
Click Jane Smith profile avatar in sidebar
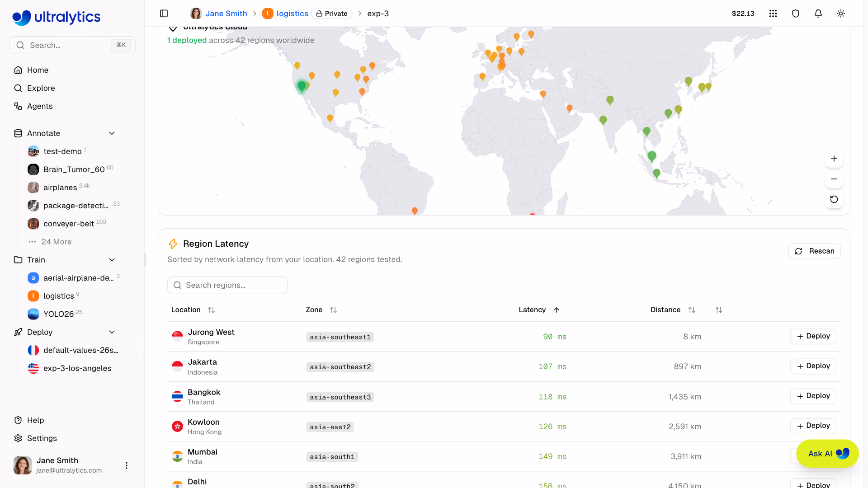tap(23, 465)
